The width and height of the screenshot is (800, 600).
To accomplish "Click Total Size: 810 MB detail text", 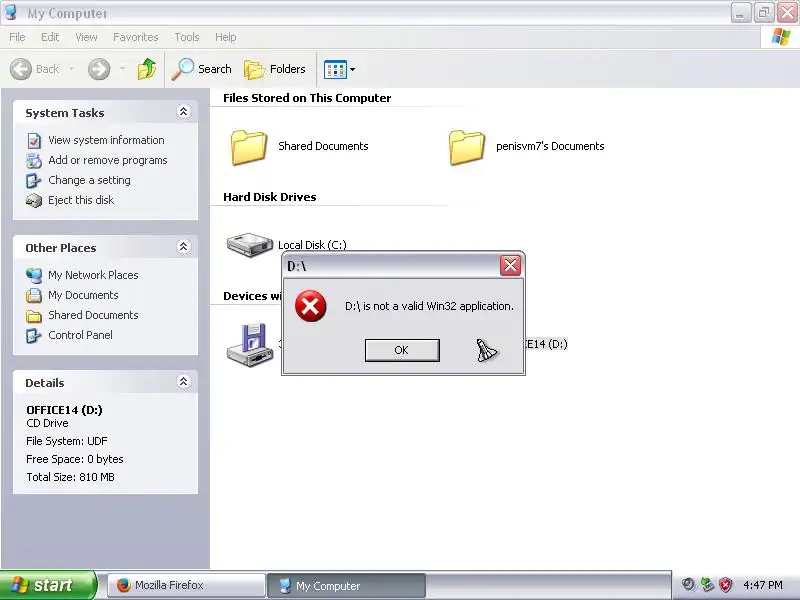I will click(x=70, y=477).
